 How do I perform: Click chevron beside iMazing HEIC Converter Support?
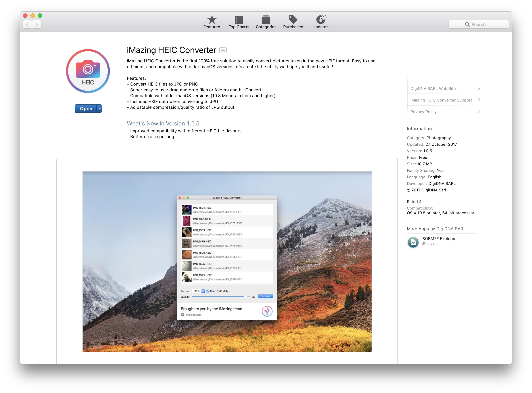pos(479,100)
